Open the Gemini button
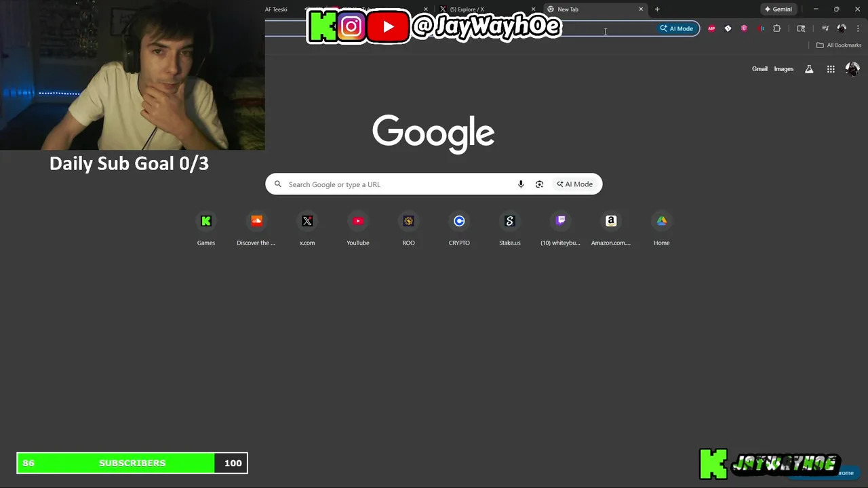The width and height of the screenshot is (868, 488). tap(778, 9)
